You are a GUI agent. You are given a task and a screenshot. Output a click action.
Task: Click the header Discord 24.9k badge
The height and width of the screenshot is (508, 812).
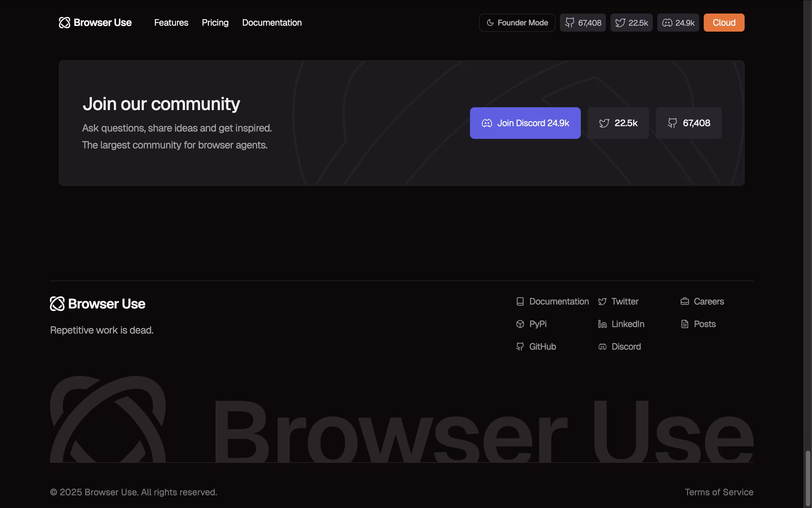(678, 23)
